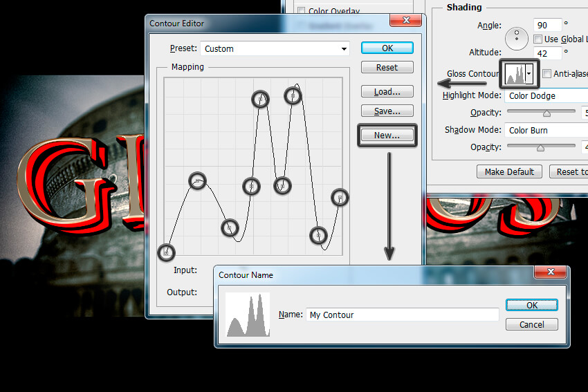Select the rightmost end point on the curve
Image resolution: width=588 pixels, height=392 pixels.
(x=340, y=198)
